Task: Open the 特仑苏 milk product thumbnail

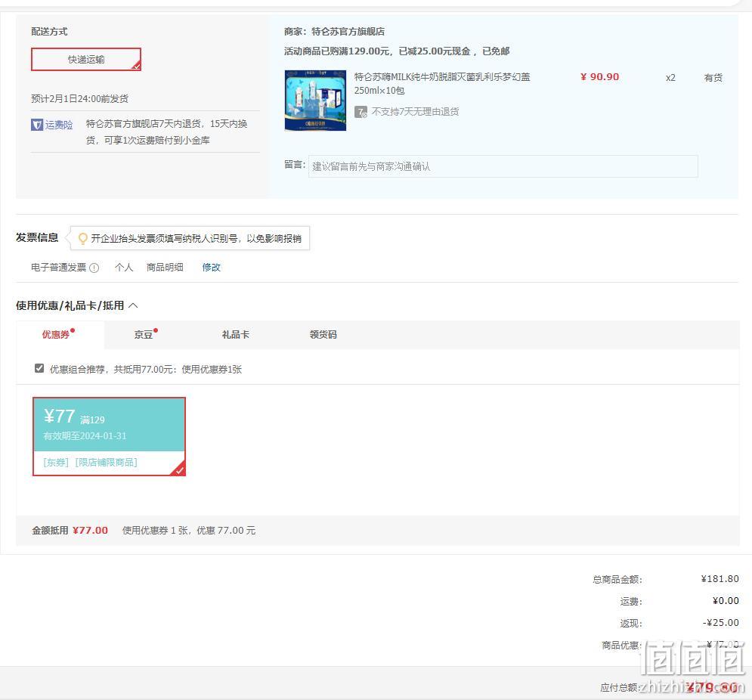Action: [x=315, y=101]
